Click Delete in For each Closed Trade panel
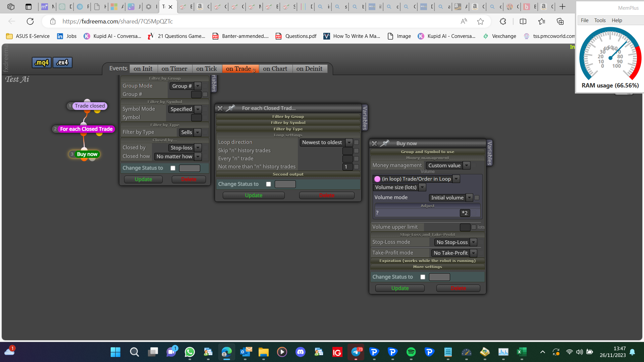This screenshot has height=362, width=644. point(327,195)
